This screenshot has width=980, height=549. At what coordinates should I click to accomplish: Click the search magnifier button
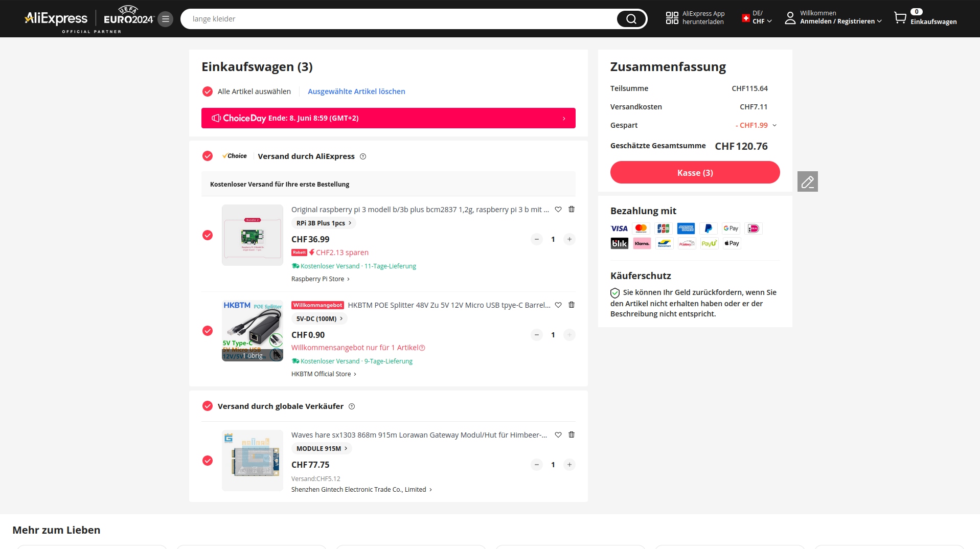631,19
